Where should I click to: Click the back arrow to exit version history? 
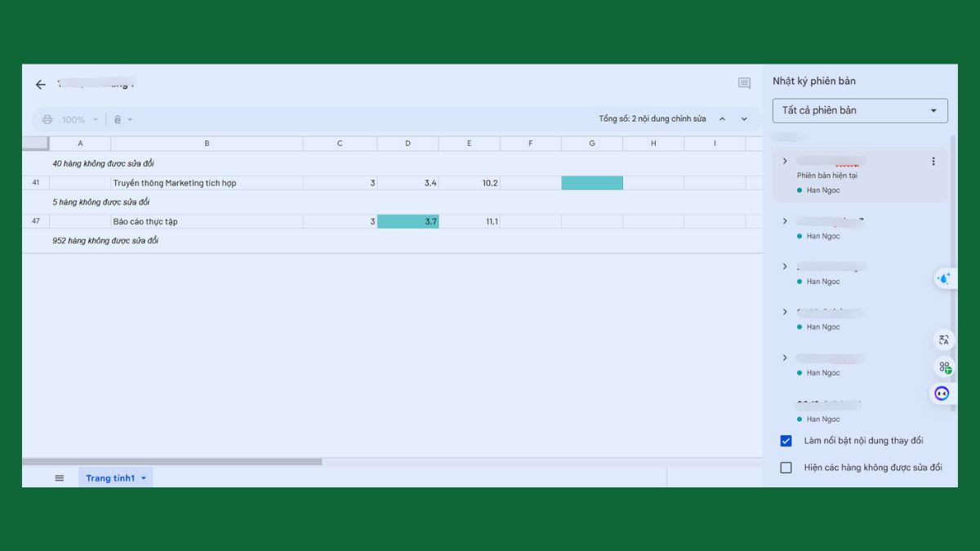pyautogui.click(x=40, y=84)
